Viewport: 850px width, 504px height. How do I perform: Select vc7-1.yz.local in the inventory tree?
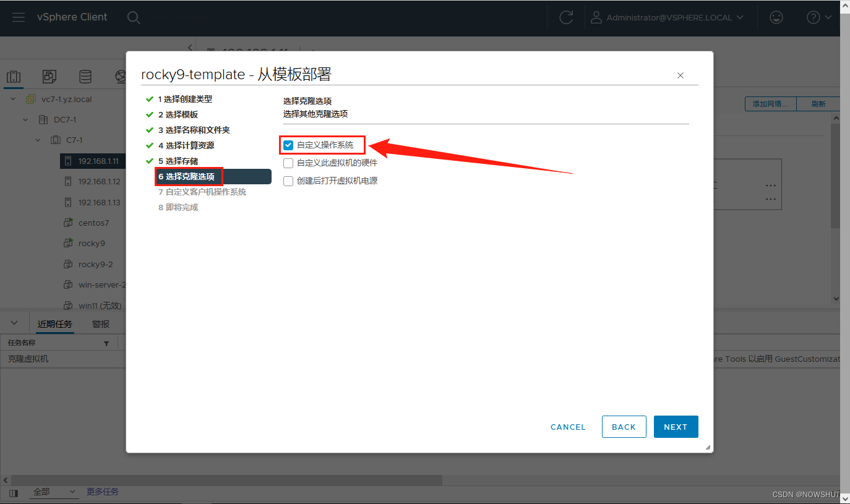click(66, 99)
